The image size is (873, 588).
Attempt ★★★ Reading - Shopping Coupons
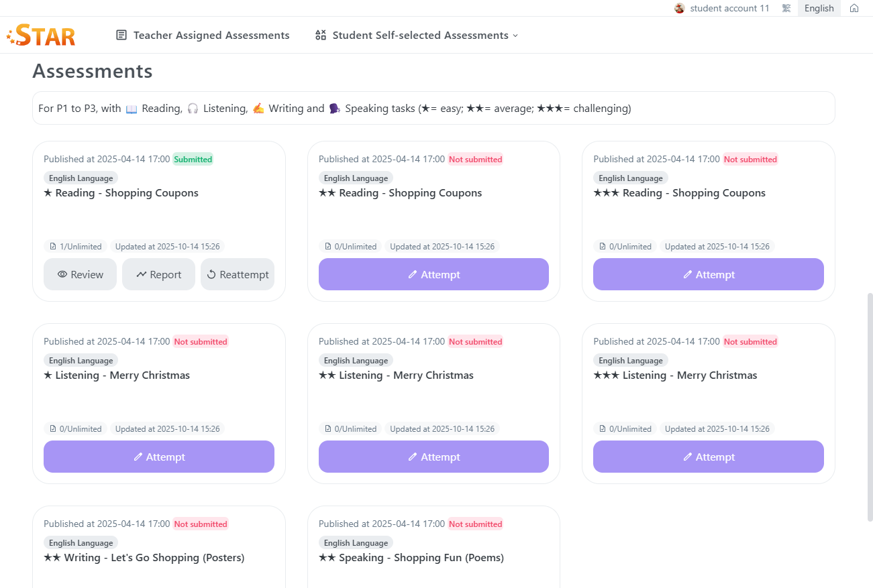coord(708,274)
